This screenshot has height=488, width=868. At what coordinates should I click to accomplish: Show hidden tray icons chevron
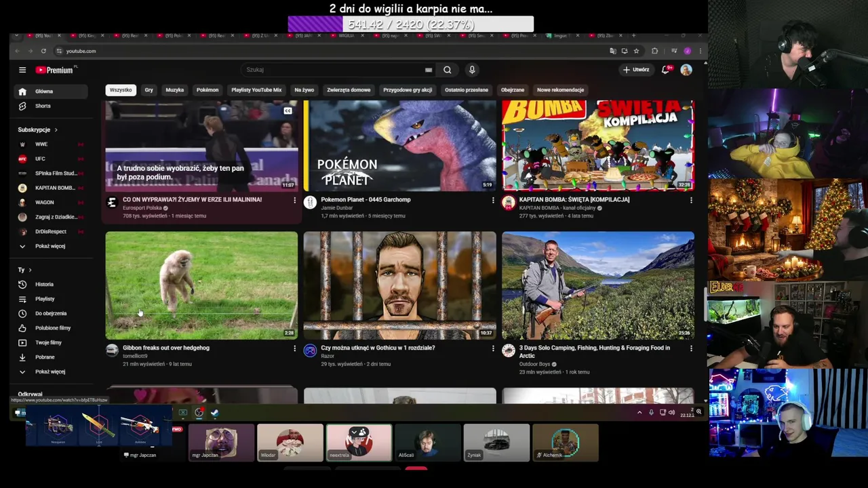pyautogui.click(x=639, y=412)
